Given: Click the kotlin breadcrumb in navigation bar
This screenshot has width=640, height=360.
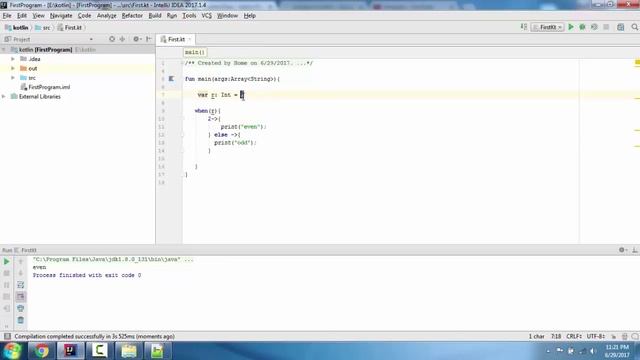Looking at the screenshot, I should pos(17,27).
